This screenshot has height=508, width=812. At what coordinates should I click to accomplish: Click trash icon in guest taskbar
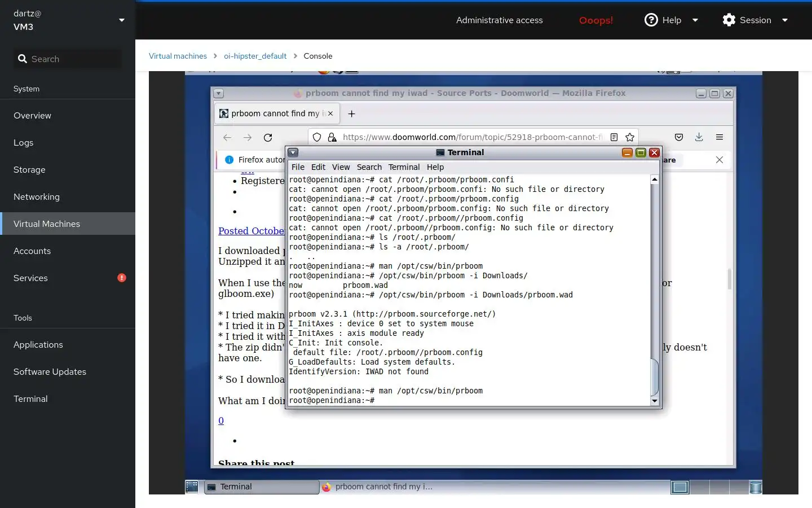click(x=756, y=487)
